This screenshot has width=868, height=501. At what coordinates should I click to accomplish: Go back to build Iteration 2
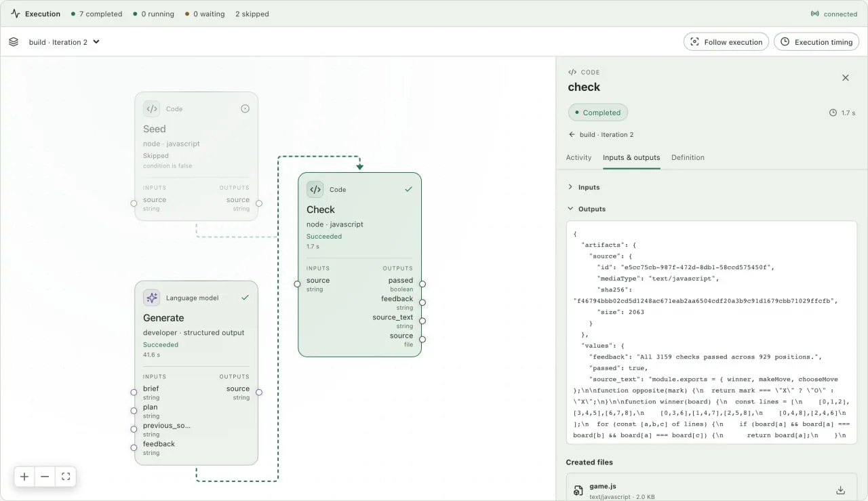(601, 134)
